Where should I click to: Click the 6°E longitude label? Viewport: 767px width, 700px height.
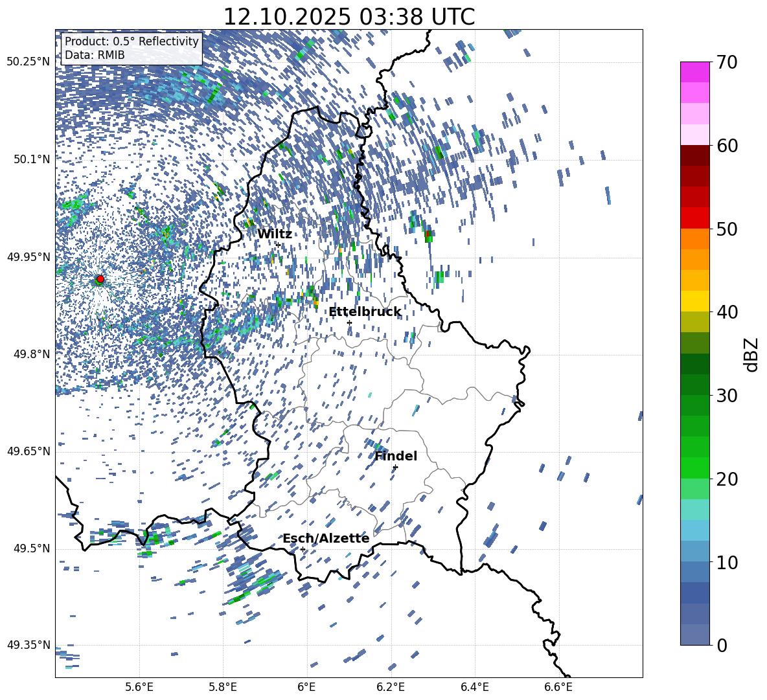coord(306,688)
